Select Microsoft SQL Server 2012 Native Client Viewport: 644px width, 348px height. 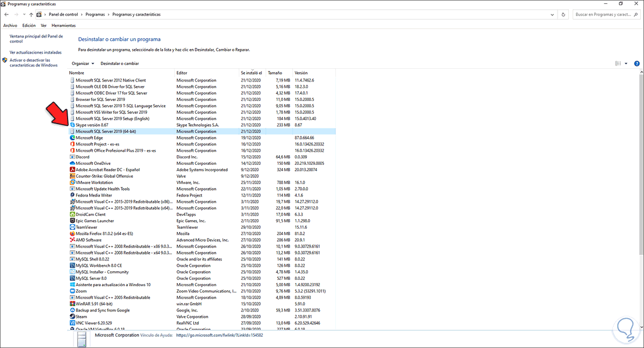tap(202, 80)
